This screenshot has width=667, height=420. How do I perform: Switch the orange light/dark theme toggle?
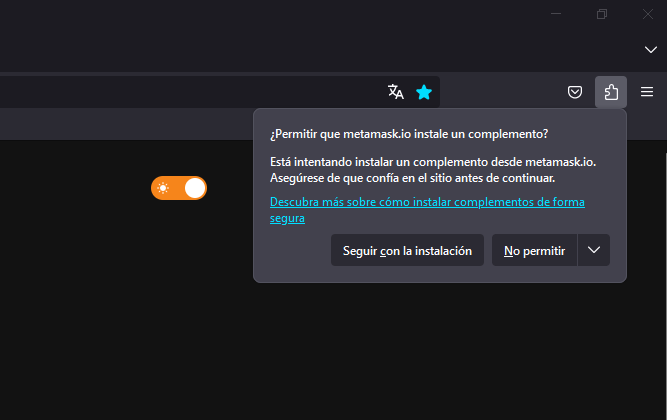click(x=179, y=188)
